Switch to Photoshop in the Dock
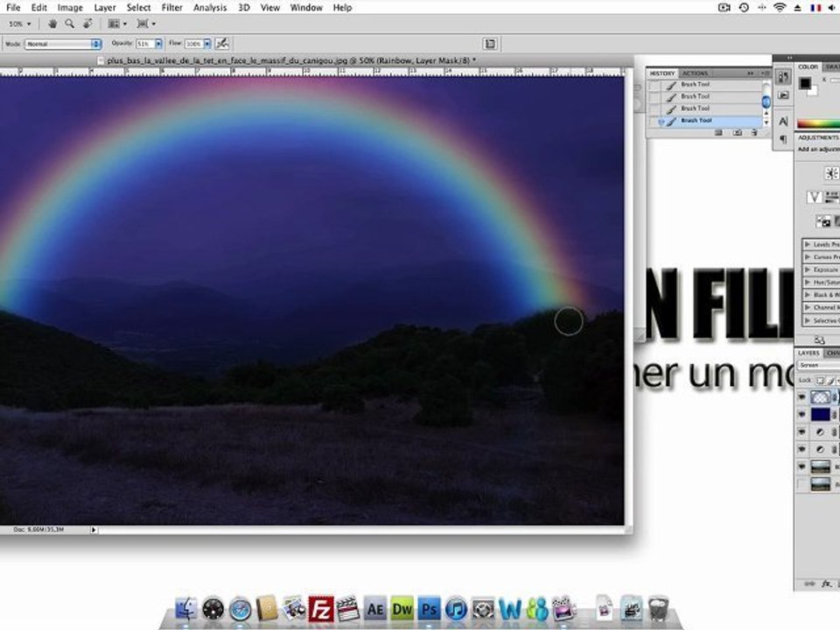The height and width of the screenshot is (630, 840). 429,609
